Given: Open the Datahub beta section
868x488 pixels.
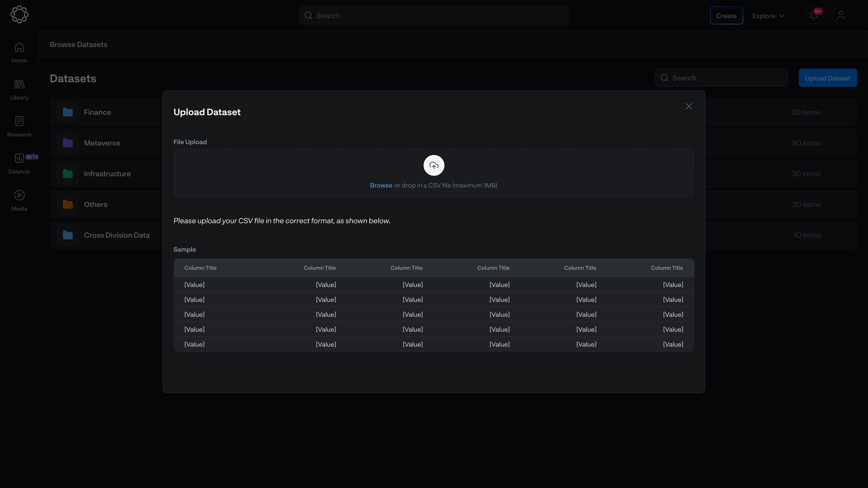Looking at the screenshot, I should click(19, 164).
